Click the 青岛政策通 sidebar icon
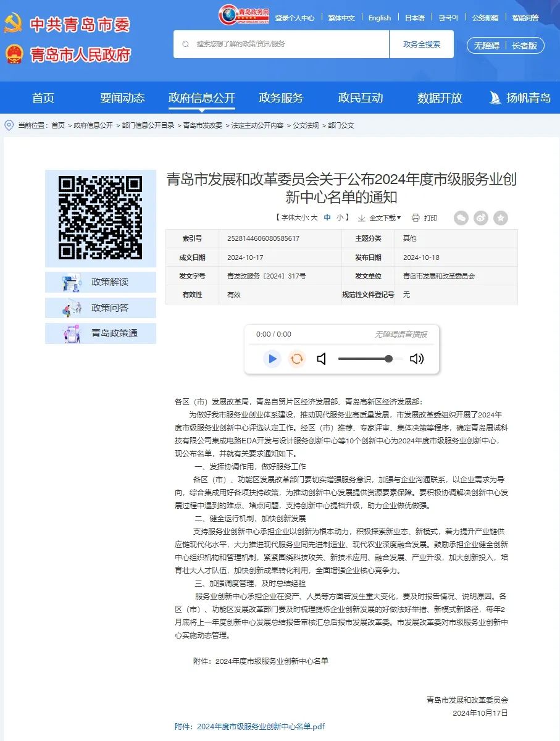The image size is (560, 741). [x=72, y=333]
